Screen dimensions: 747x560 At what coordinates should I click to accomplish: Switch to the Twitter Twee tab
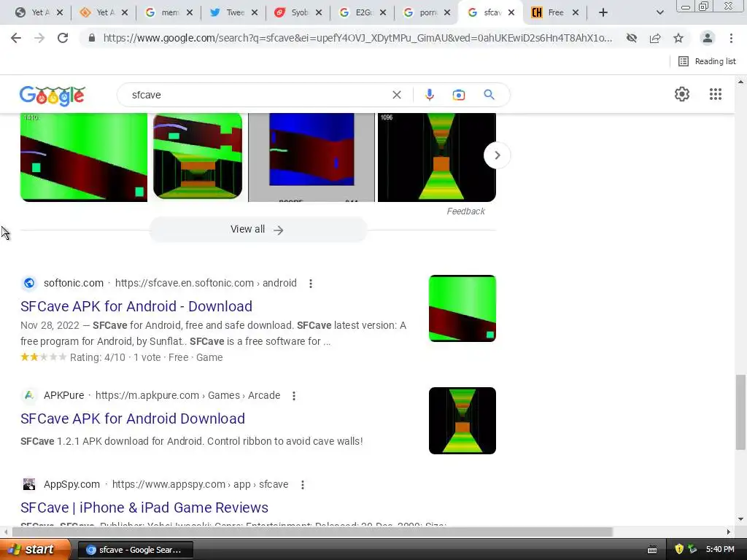coord(228,12)
